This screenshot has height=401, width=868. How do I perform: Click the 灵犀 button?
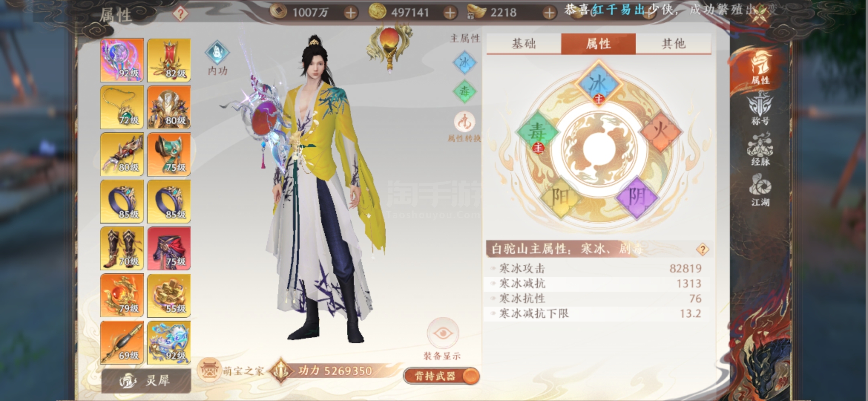tap(146, 381)
